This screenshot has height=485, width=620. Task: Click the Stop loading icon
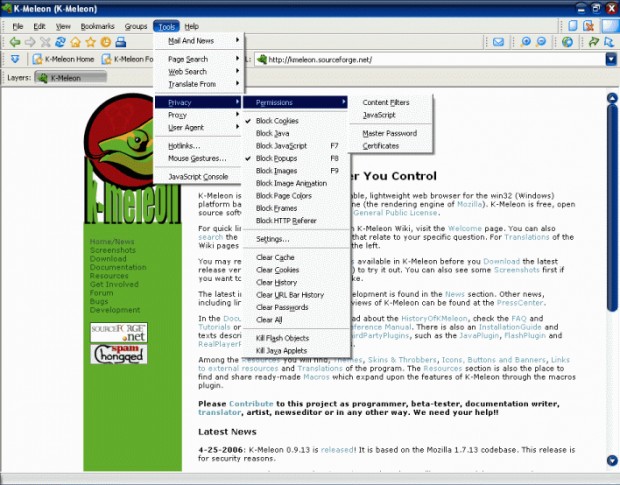point(45,42)
